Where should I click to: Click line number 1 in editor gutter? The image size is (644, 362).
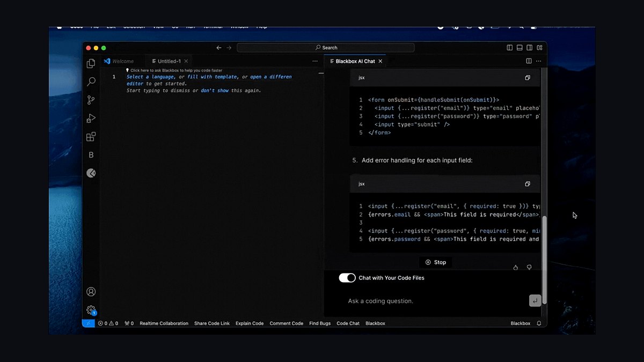114,77
